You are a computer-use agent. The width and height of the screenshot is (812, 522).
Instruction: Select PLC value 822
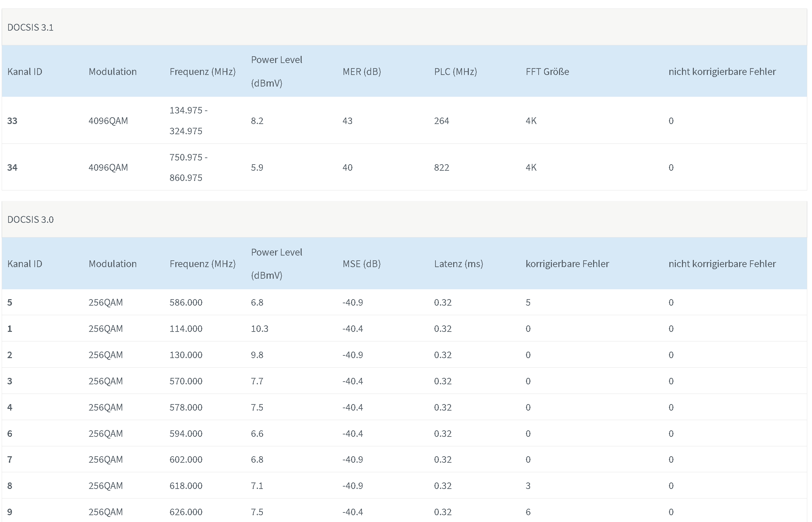click(442, 167)
